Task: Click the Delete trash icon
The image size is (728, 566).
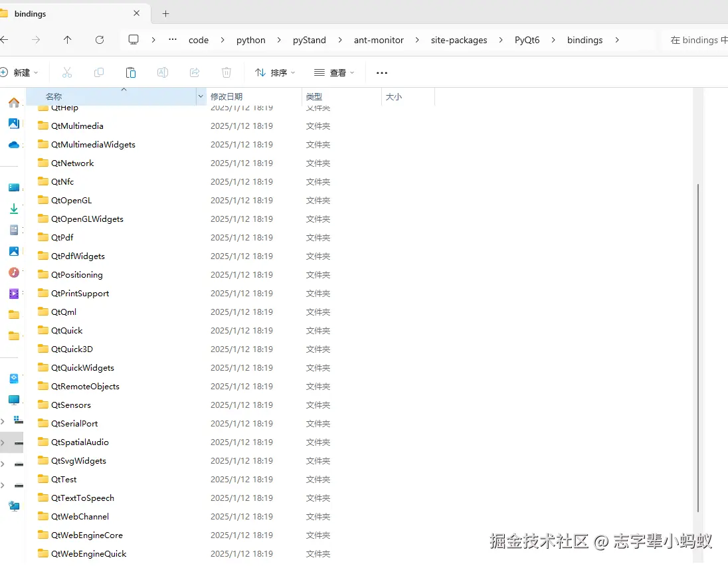Action: point(226,72)
